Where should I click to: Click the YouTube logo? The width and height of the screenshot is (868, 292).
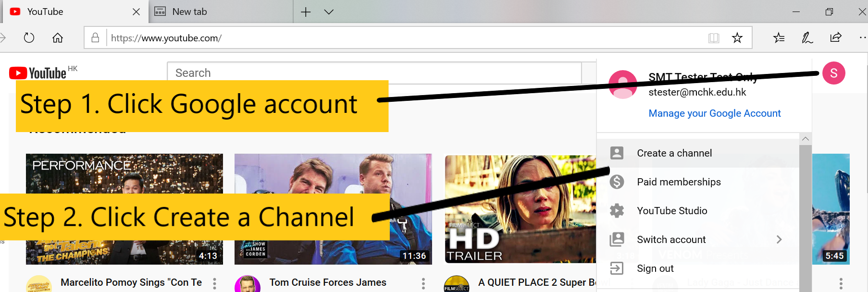pyautogui.click(x=37, y=73)
